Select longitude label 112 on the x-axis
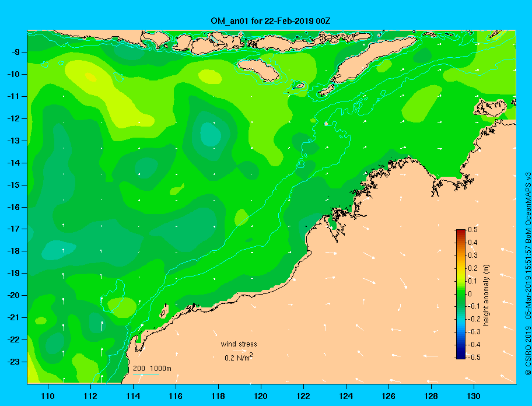532x406 pixels. coord(90,396)
